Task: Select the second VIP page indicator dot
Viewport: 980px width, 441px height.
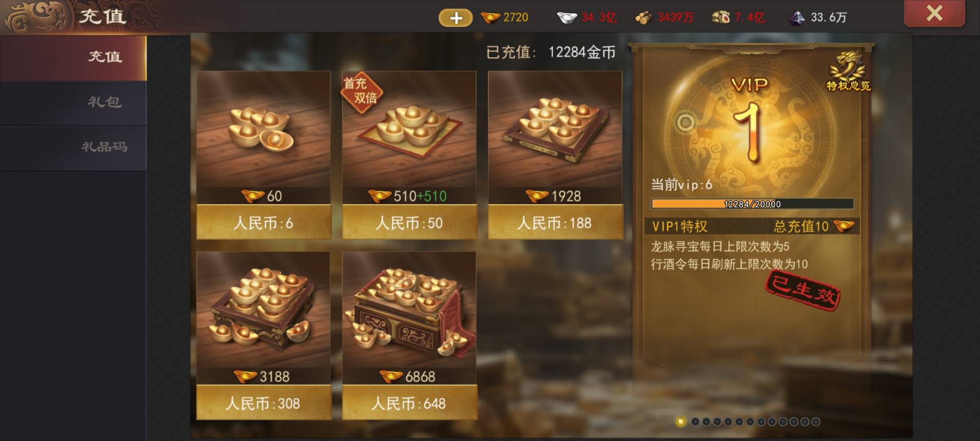Action: [x=695, y=422]
